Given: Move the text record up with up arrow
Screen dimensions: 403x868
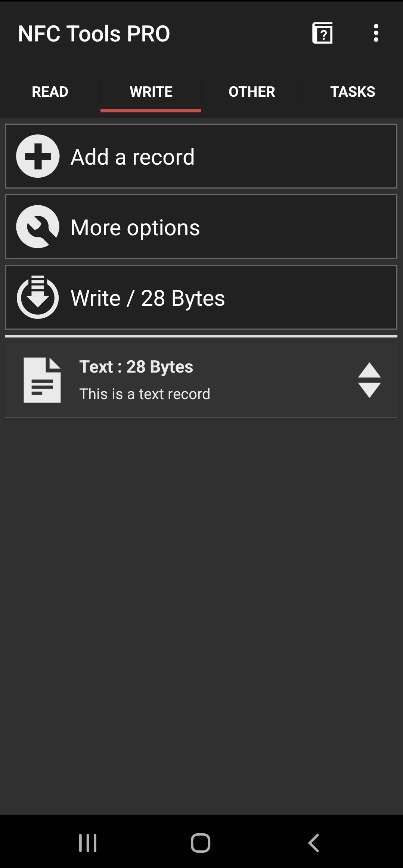Looking at the screenshot, I should (369, 370).
